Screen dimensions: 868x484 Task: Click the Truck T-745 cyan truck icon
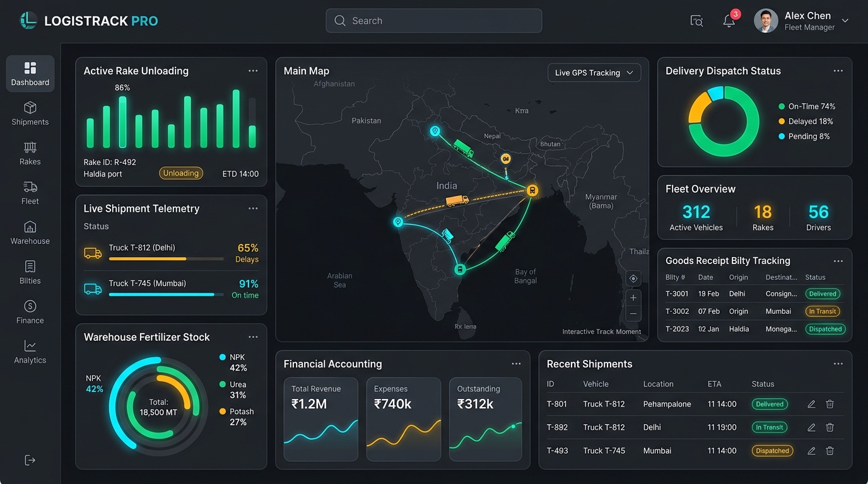click(93, 289)
